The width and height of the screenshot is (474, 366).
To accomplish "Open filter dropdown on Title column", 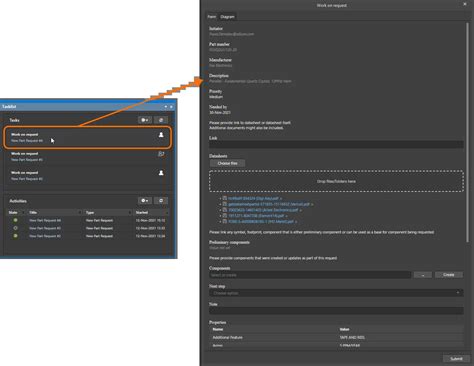I will click(x=80, y=212).
